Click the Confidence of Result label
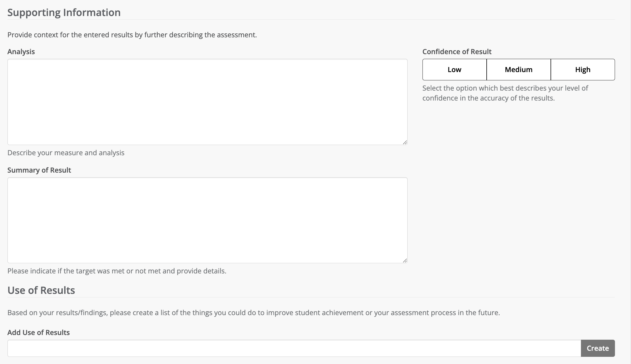Viewport: 631px width, 364px height. pos(457,52)
